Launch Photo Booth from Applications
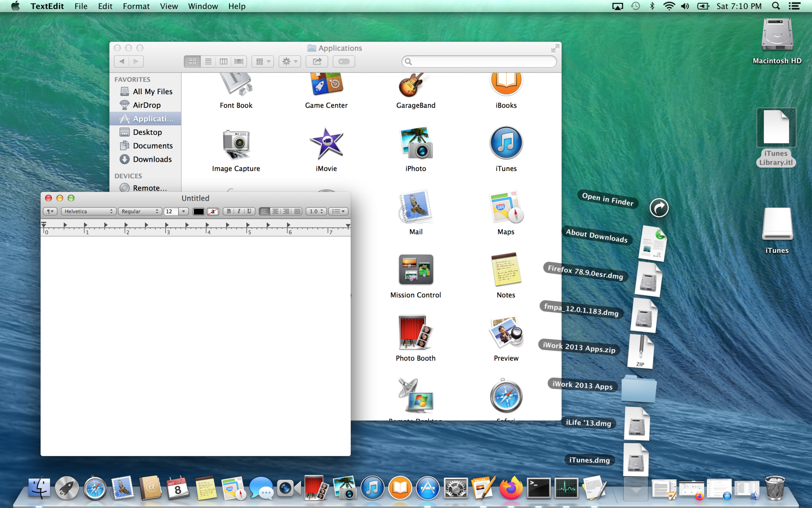 (415, 332)
